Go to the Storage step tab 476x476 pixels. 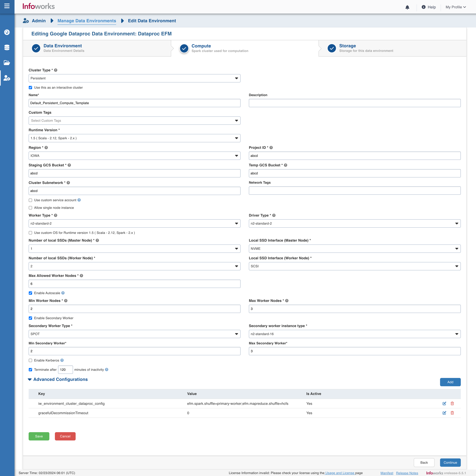click(x=392, y=48)
